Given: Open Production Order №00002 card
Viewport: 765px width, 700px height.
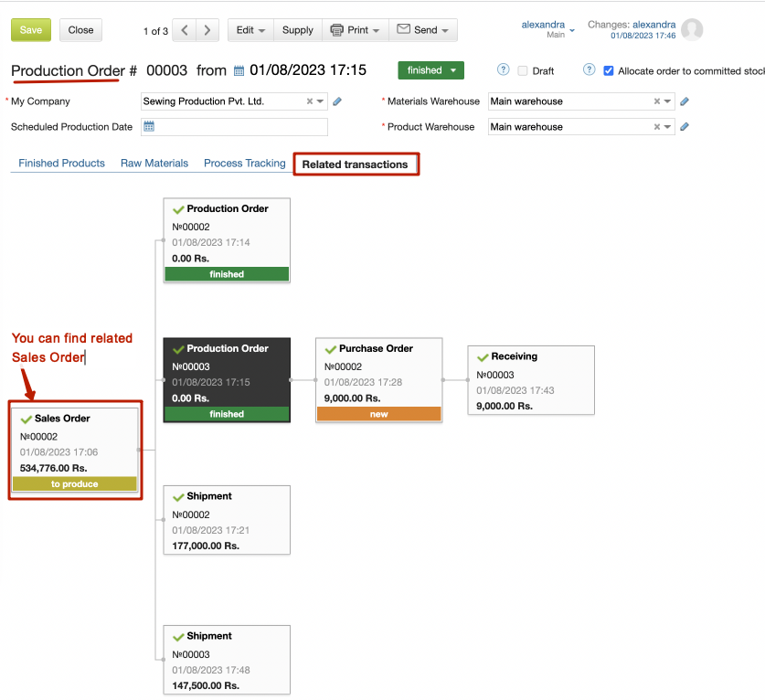Looking at the screenshot, I should pos(227,240).
